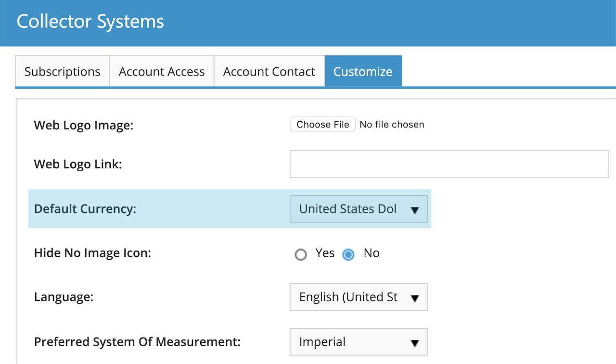The image size is (616, 364).
Task: Click the Imperial dropdown arrow icon
Action: pos(414,343)
